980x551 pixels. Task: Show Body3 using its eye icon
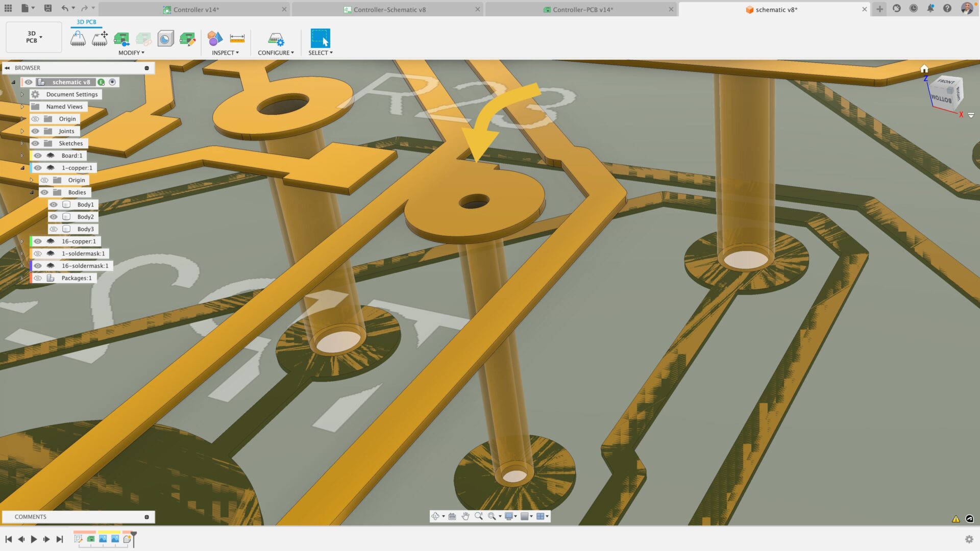54,229
